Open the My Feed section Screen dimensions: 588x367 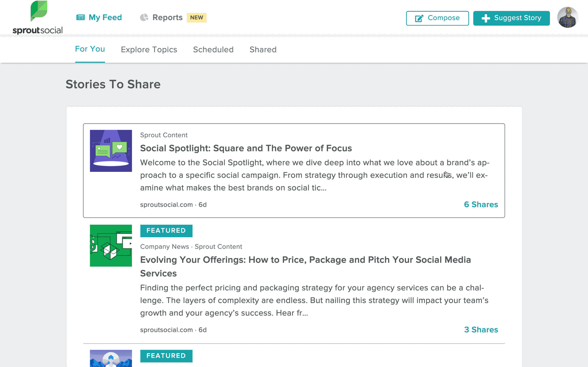click(x=99, y=17)
